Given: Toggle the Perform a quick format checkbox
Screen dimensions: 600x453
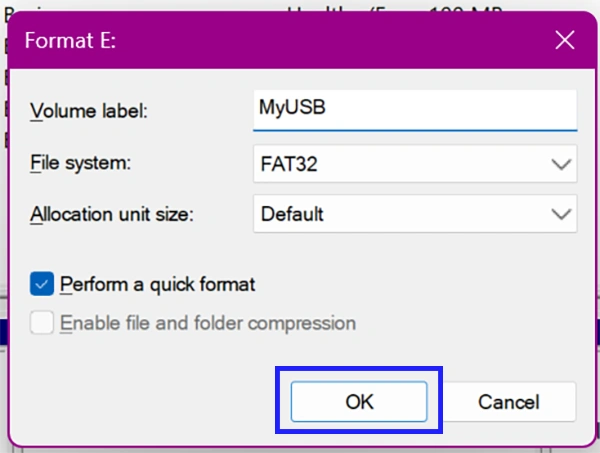Looking at the screenshot, I should [42, 284].
